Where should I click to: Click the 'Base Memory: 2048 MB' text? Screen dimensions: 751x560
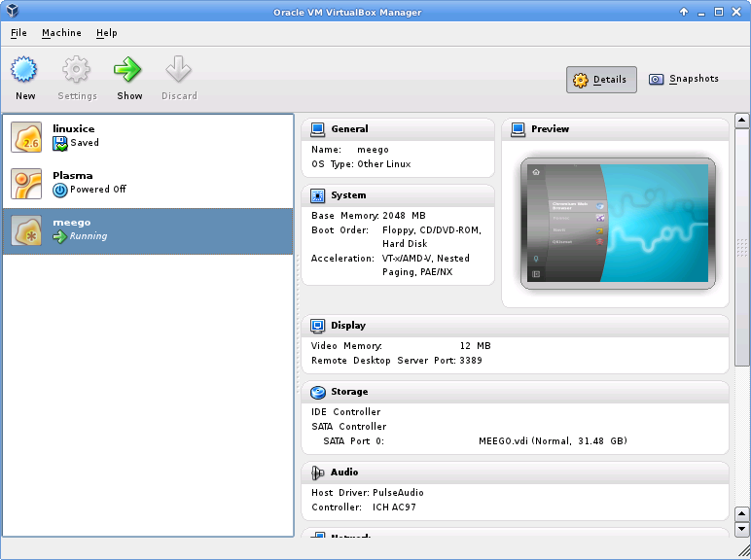click(x=369, y=216)
